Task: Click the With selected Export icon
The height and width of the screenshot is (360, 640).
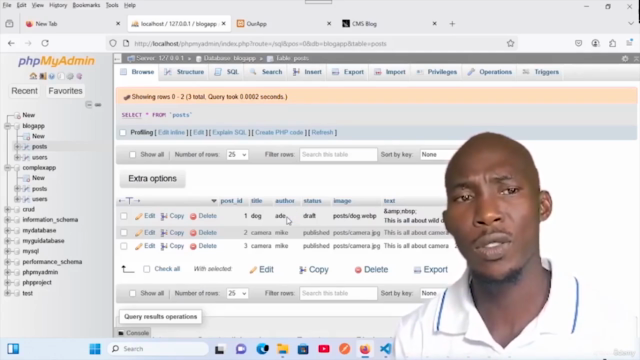Action: tap(417, 270)
